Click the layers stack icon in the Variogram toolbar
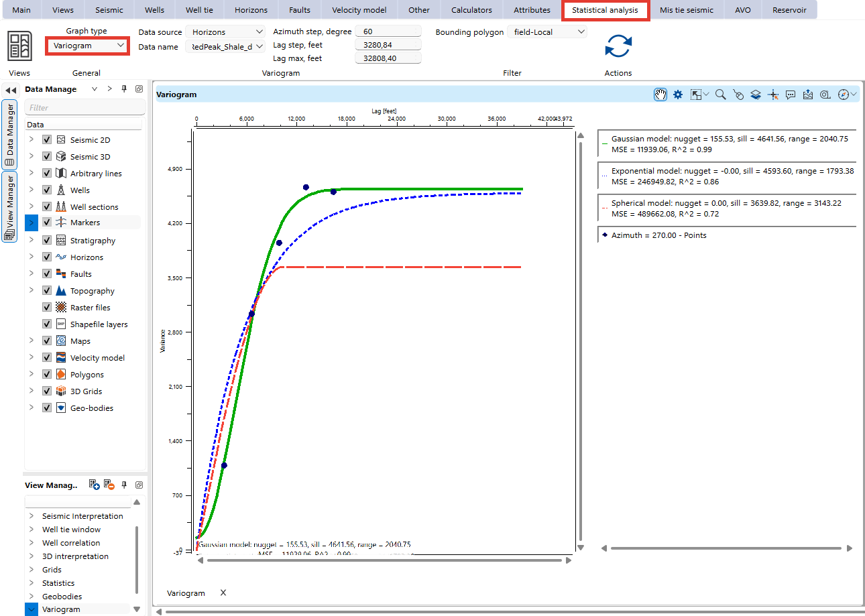Image resolution: width=865 pixels, height=616 pixels. 756,95
